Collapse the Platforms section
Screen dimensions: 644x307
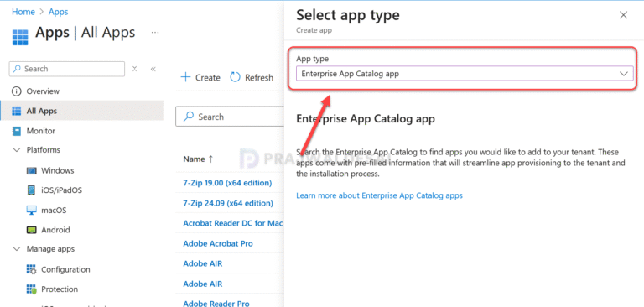pyautogui.click(x=17, y=150)
